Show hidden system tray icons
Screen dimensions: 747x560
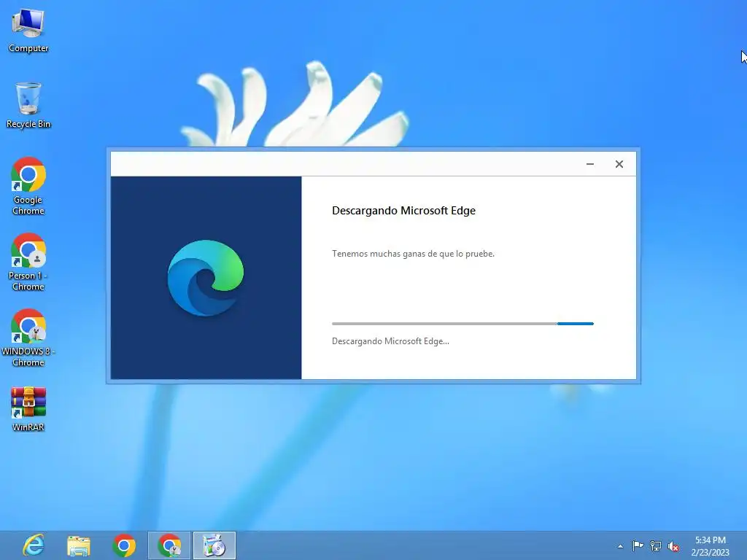tap(620, 546)
